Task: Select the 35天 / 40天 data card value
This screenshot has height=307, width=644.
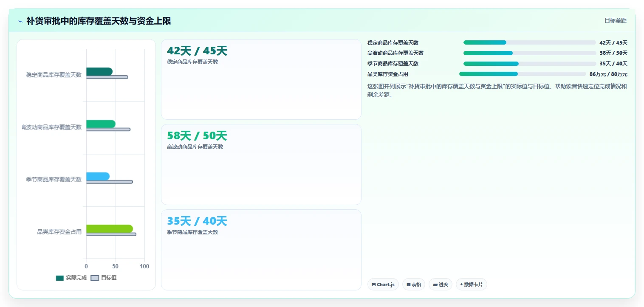Action: [197, 221]
